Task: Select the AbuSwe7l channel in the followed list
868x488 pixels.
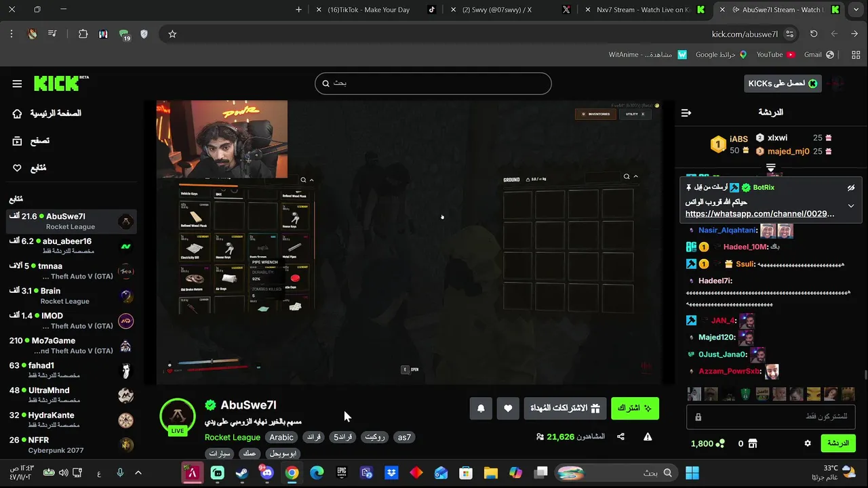Action: (x=71, y=221)
